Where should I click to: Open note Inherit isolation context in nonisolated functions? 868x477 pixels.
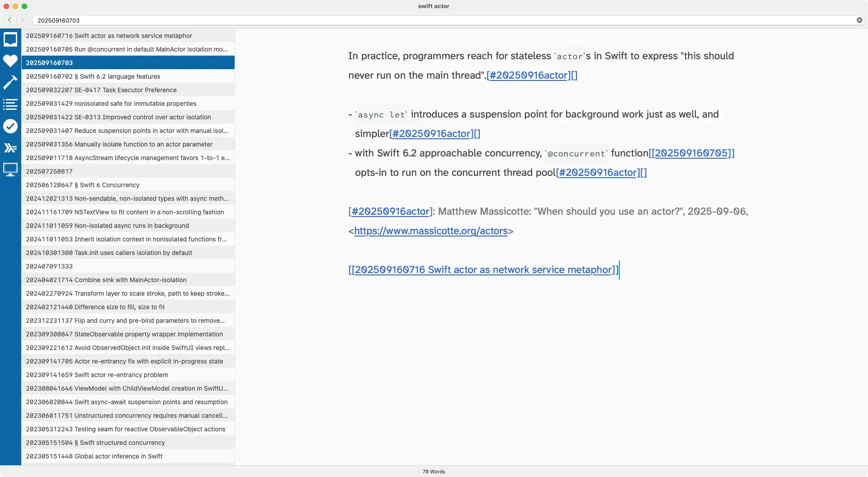point(128,239)
